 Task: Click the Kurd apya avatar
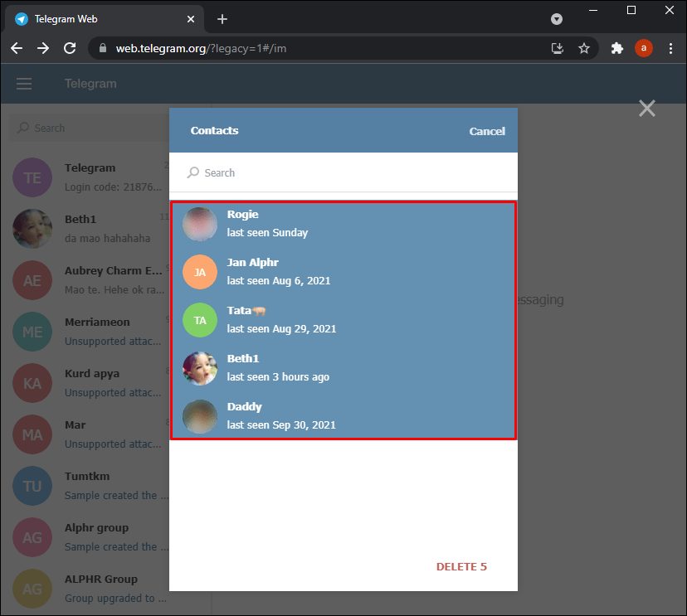pyautogui.click(x=32, y=383)
